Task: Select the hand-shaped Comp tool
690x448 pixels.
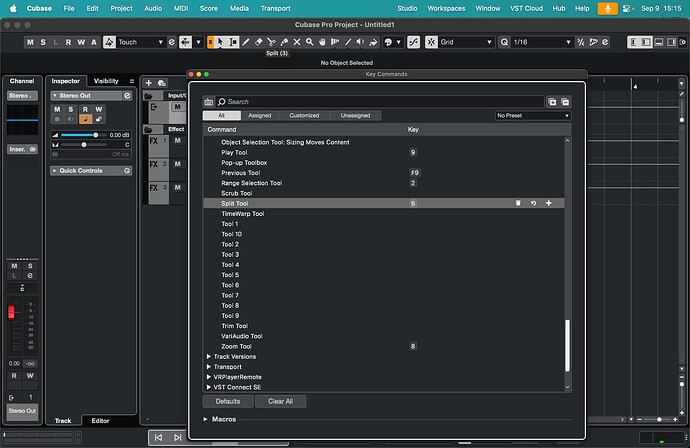Action: [323, 42]
